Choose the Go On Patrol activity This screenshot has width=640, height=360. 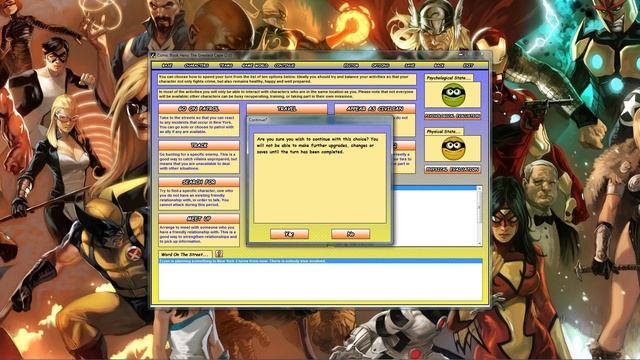click(x=199, y=109)
